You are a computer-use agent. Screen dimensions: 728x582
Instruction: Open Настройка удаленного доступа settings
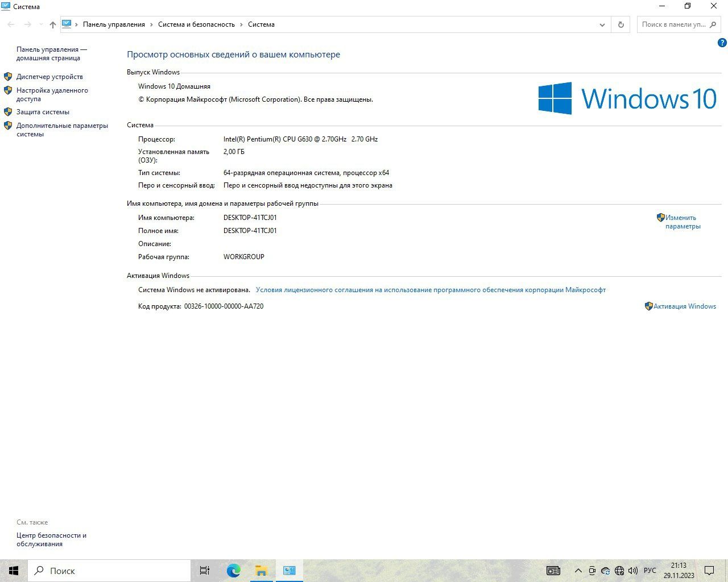coord(52,94)
